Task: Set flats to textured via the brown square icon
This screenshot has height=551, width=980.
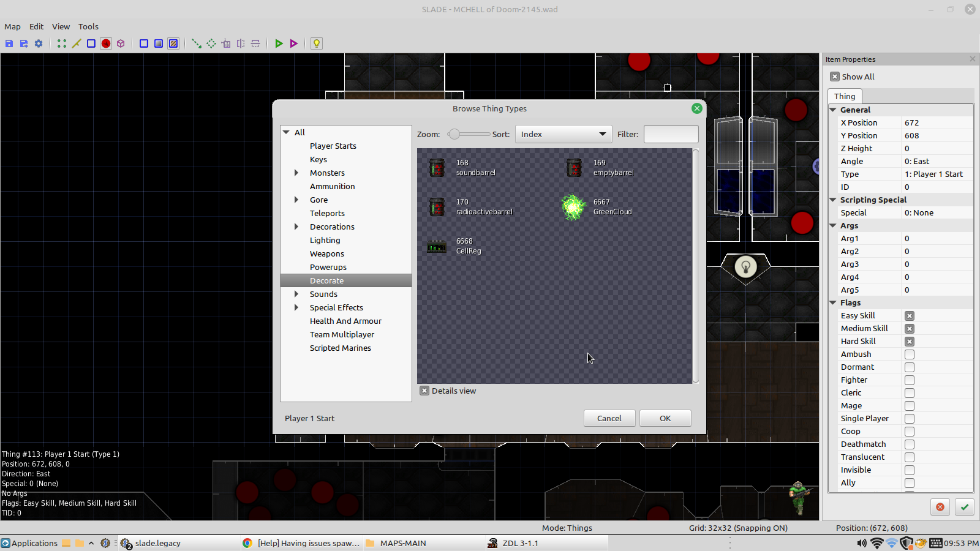Action: coord(173,43)
